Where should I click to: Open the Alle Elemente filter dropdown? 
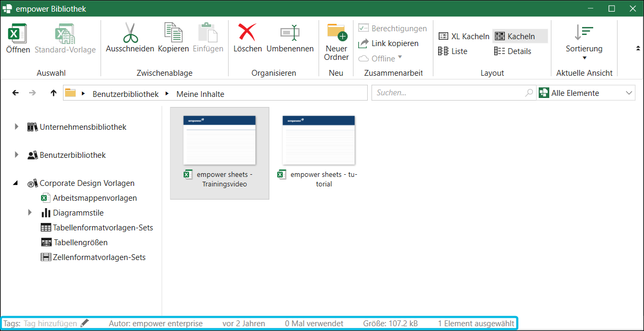586,93
